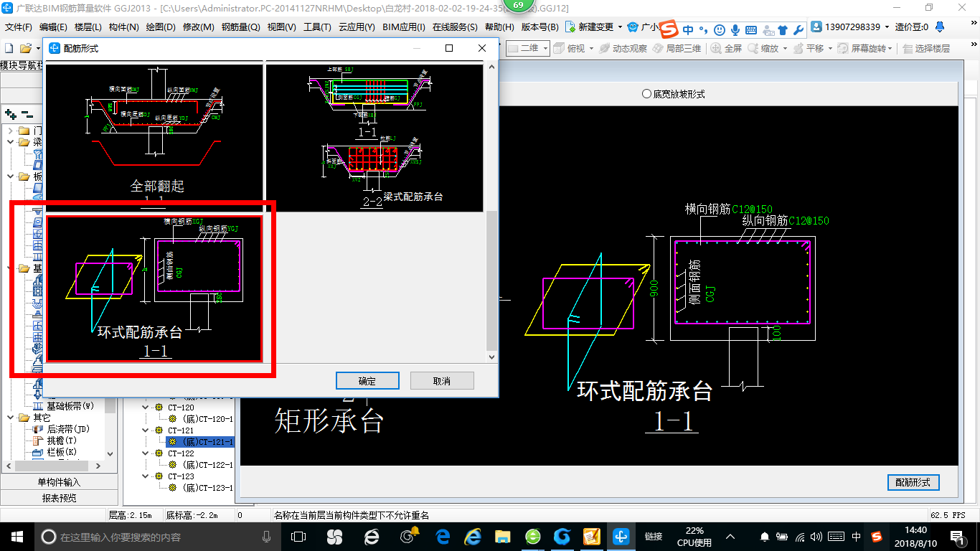Open the 俯视 view direction dropdown

click(x=590, y=48)
